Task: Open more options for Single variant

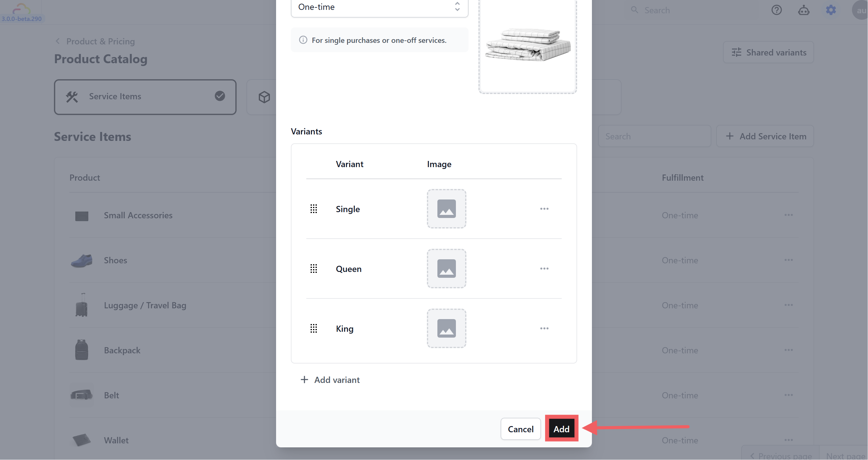Action: click(x=544, y=209)
